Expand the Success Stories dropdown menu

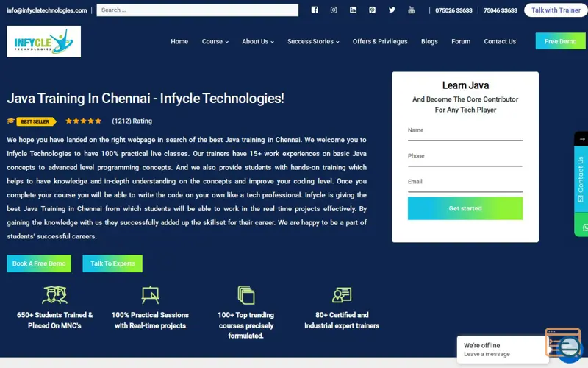click(x=314, y=42)
